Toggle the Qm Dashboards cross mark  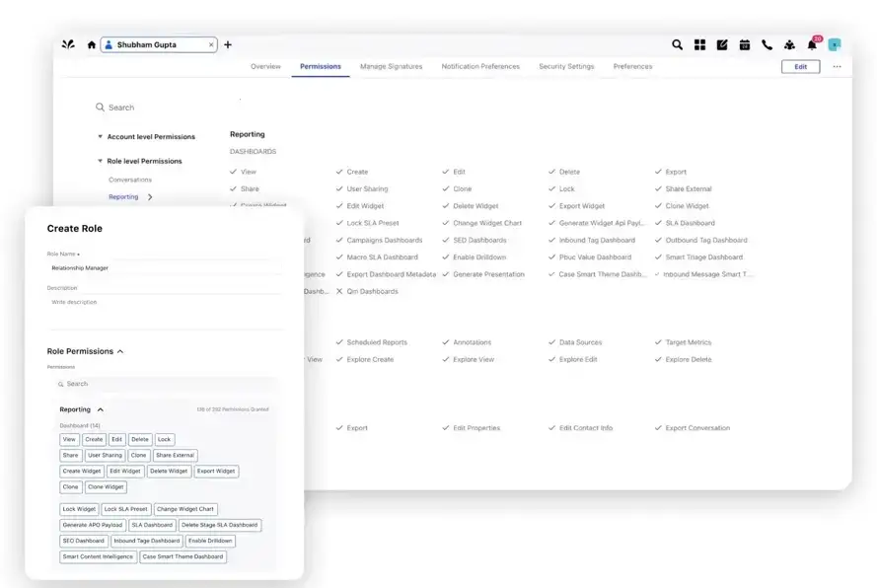(339, 291)
